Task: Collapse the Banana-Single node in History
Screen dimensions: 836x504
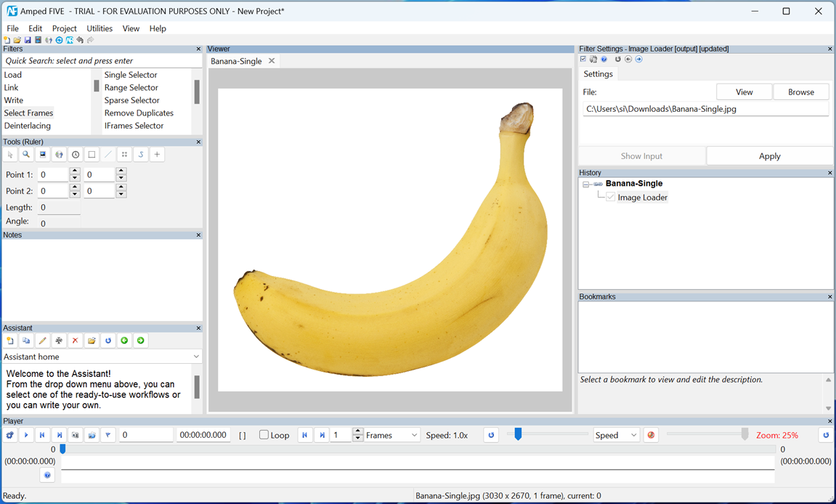Action: tap(585, 184)
